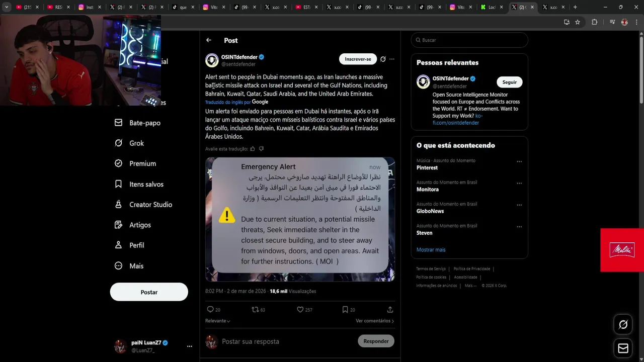Open Artigos in the sidebar
644x362 pixels.
(133, 225)
